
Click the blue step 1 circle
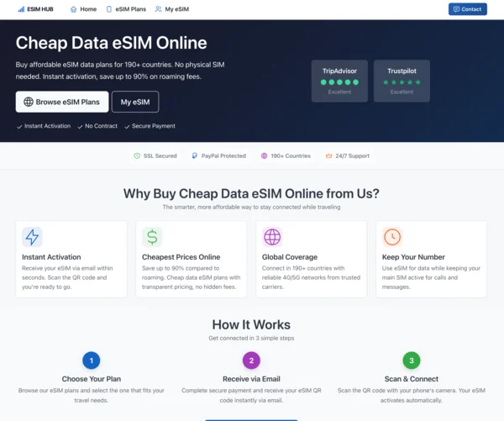coord(92,360)
